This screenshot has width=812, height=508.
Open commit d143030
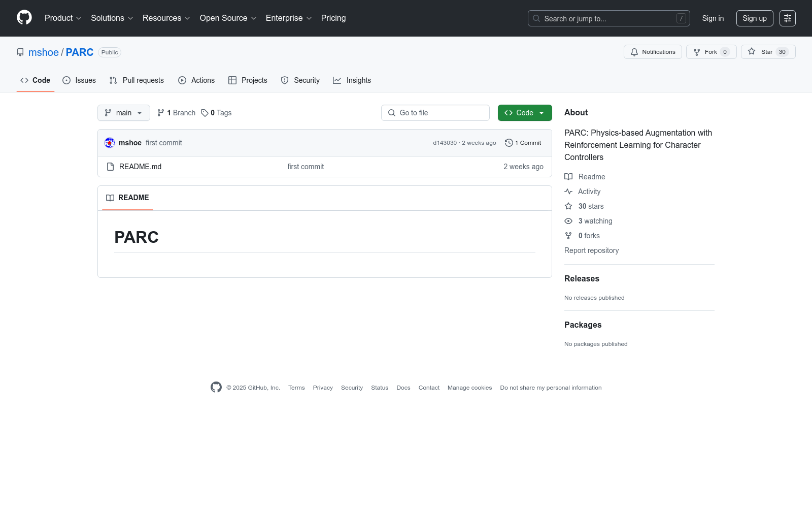click(x=445, y=143)
